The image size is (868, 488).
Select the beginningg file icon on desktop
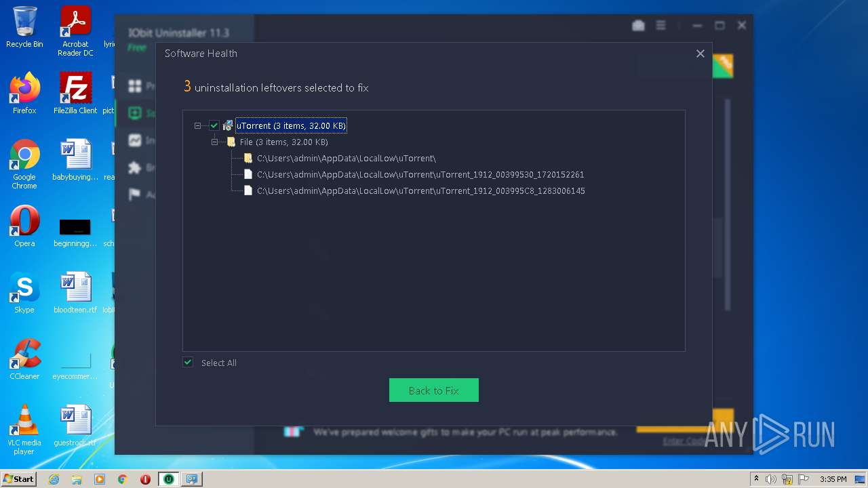click(x=75, y=226)
